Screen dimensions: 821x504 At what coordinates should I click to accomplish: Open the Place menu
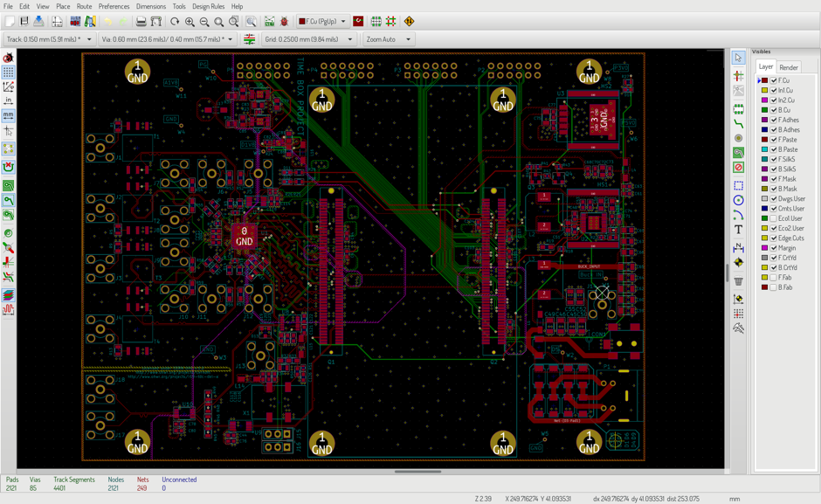tap(63, 6)
